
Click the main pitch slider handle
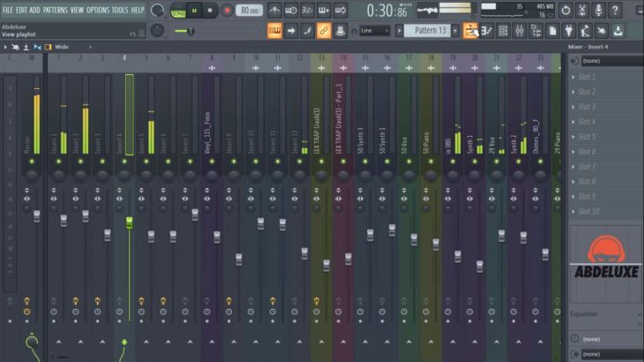[x=191, y=31]
